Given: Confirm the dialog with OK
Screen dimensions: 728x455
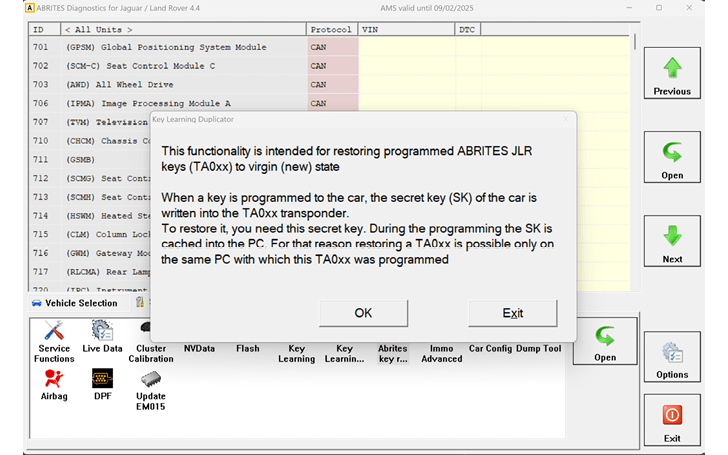Looking at the screenshot, I should click(x=363, y=313).
